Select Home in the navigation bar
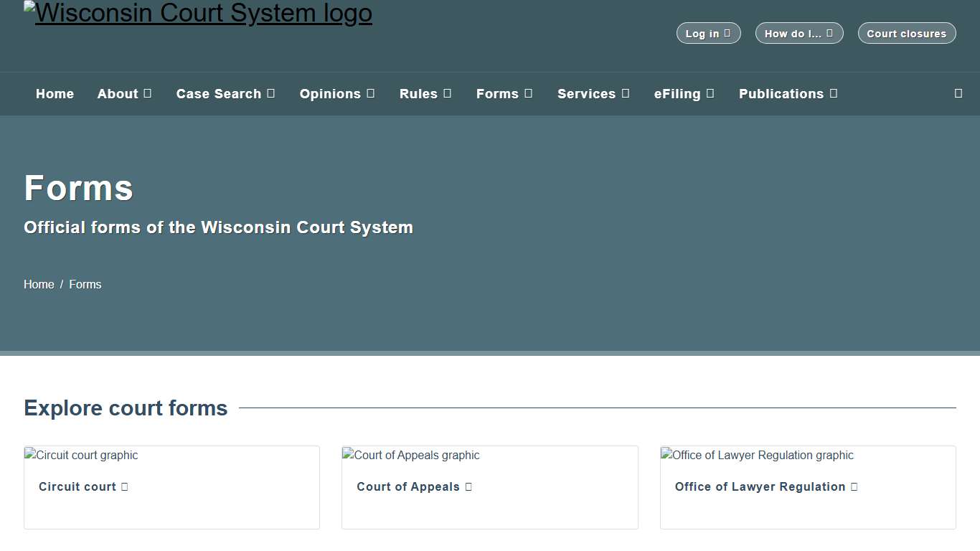Screen dimensions: 980x551 55,93
